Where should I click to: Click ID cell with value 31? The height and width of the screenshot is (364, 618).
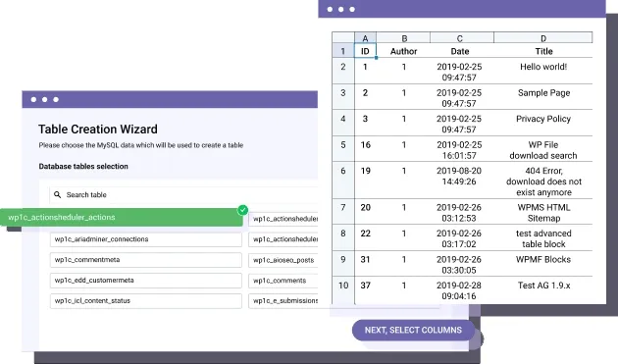(365, 264)
